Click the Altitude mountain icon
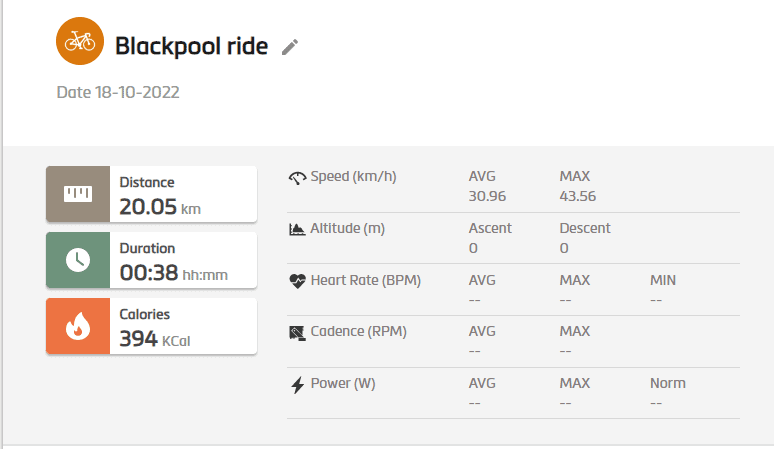This screenshot has height=449, width=774. (297, 229)
